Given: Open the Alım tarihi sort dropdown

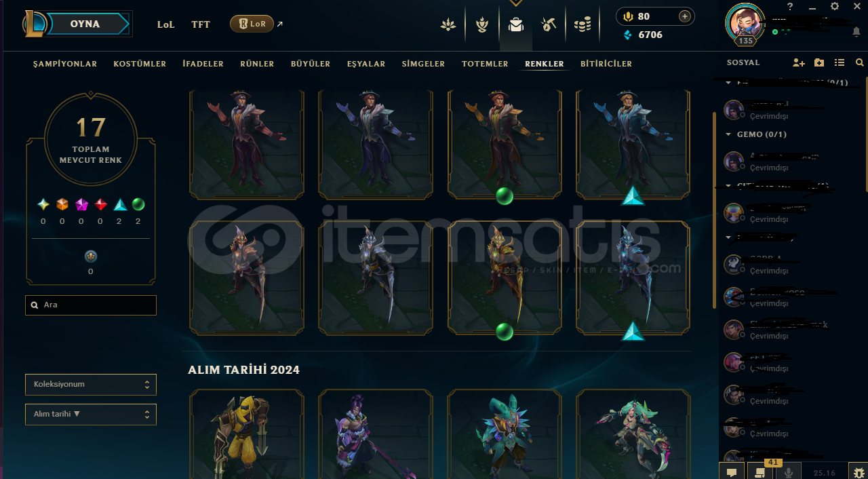Looking at the screenshot, I should tap(91, 415).
